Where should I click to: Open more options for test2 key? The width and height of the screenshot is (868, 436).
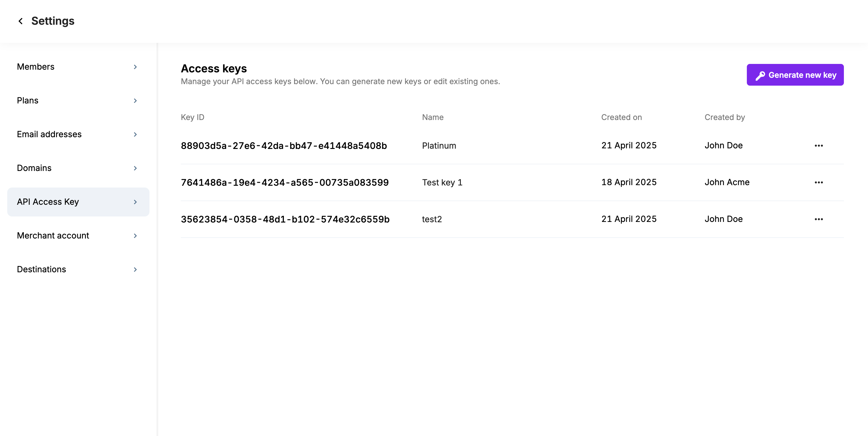819,219
